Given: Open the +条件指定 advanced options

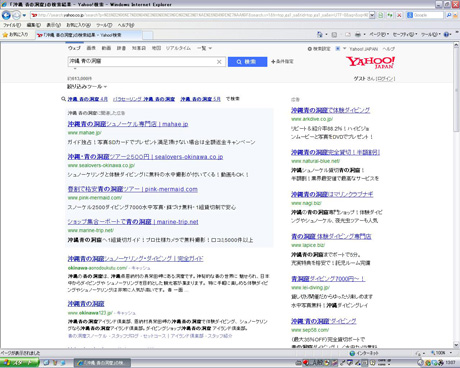Looking at the screenshot, I should point(282,61).
